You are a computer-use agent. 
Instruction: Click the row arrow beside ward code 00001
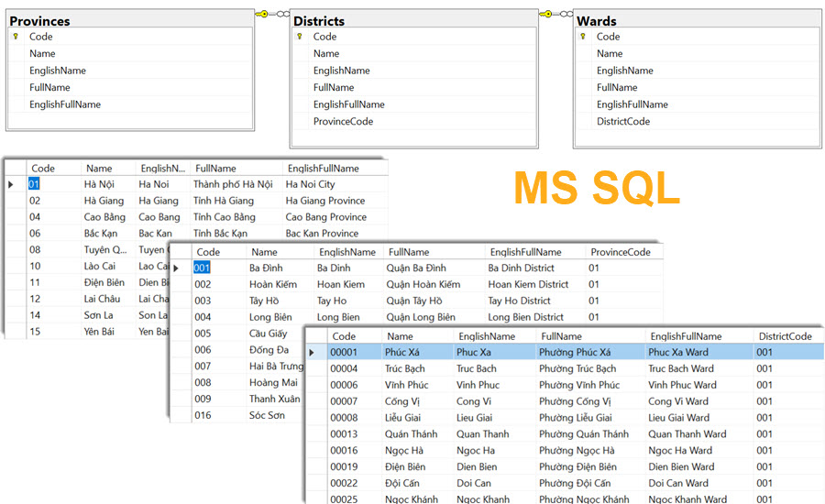tap(313, 352)
